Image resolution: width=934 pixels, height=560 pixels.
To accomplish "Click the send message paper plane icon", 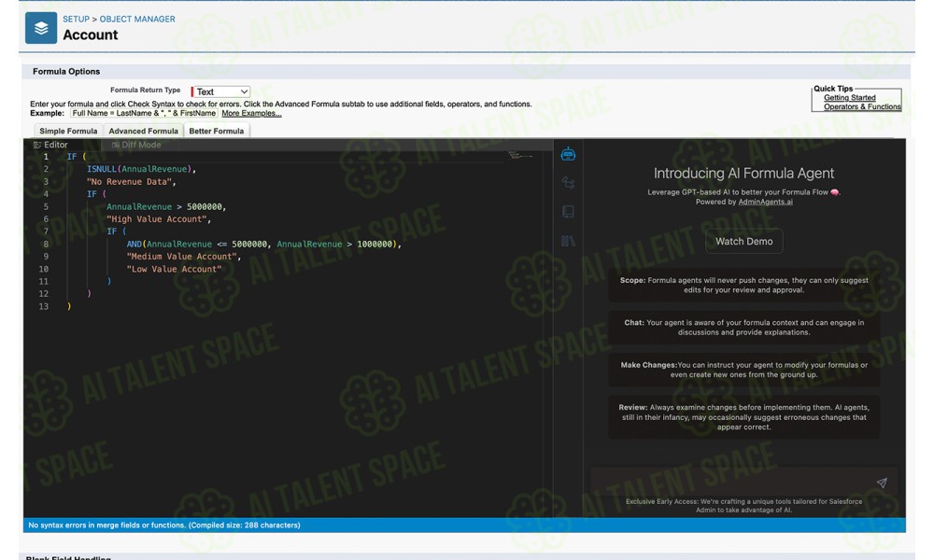I will click(882, 483).
